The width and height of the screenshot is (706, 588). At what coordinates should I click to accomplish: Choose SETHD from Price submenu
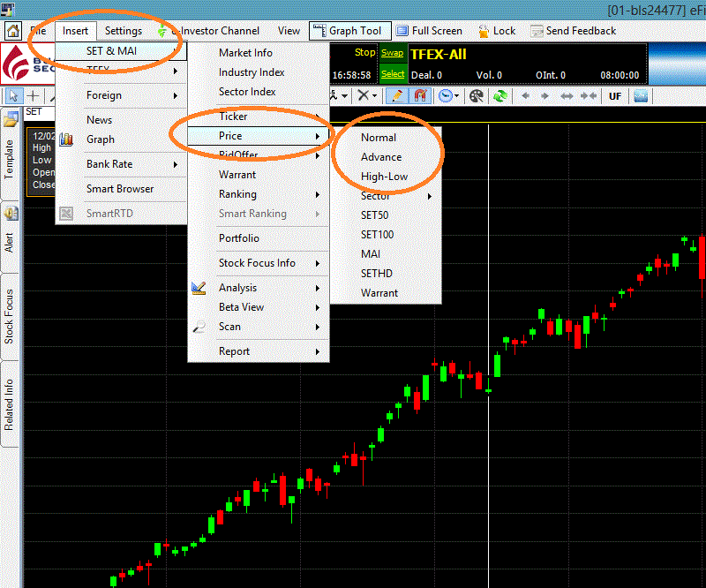tap(377, 274)
